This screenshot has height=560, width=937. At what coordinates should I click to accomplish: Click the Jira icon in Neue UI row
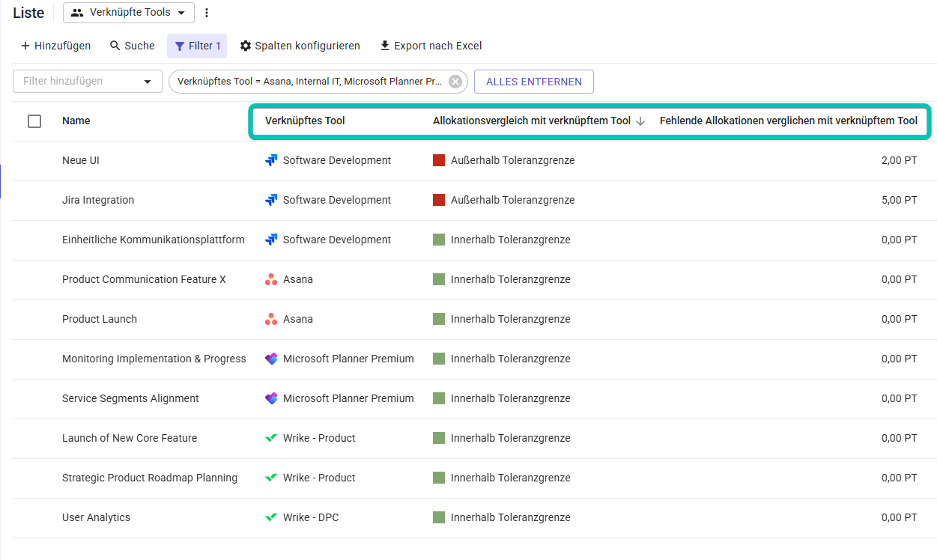point(271,160)
